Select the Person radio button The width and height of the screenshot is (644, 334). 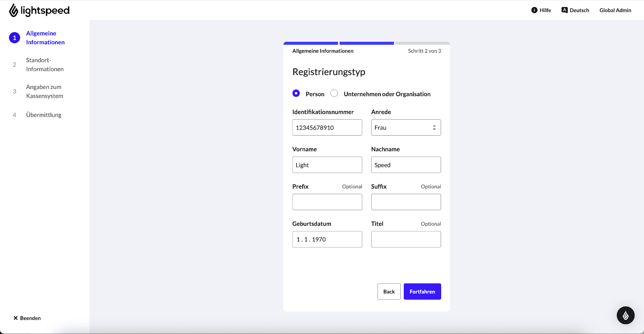click(x=296, y=93)
